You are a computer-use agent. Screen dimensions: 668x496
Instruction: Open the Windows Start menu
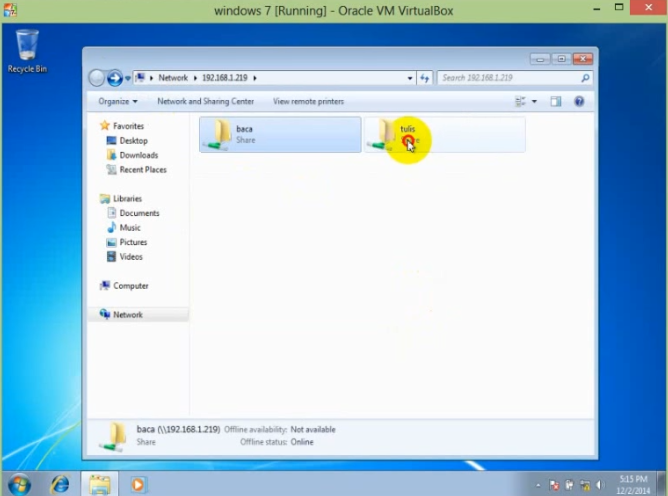coord(19,484)
